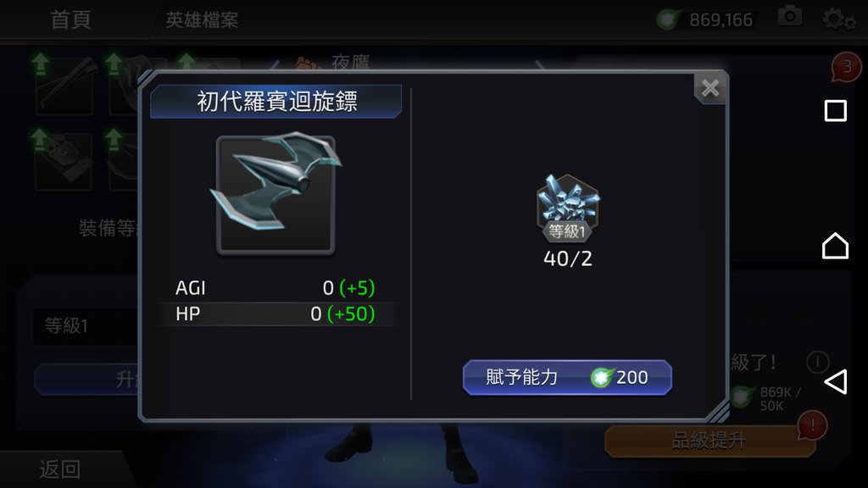Tap the info circle icon
Image resolution: width=868 pixels, height=488 pixels.
click(x=817, y=363)
